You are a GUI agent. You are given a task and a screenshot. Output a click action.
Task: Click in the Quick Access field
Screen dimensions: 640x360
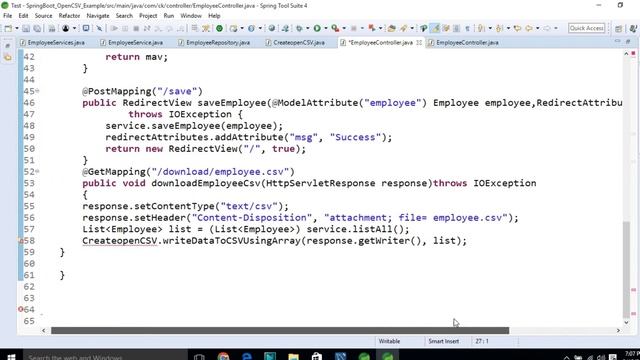pos(587,28)
